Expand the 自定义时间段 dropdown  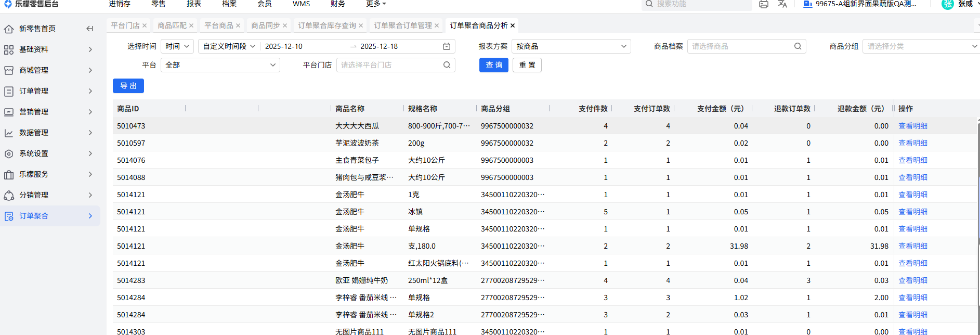coord(229,46)
